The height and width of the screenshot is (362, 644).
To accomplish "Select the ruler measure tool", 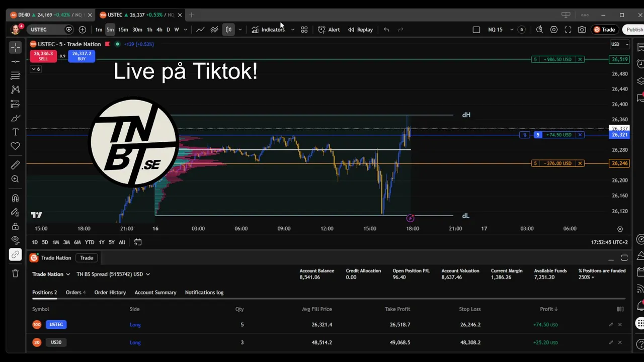I will 16,165.
